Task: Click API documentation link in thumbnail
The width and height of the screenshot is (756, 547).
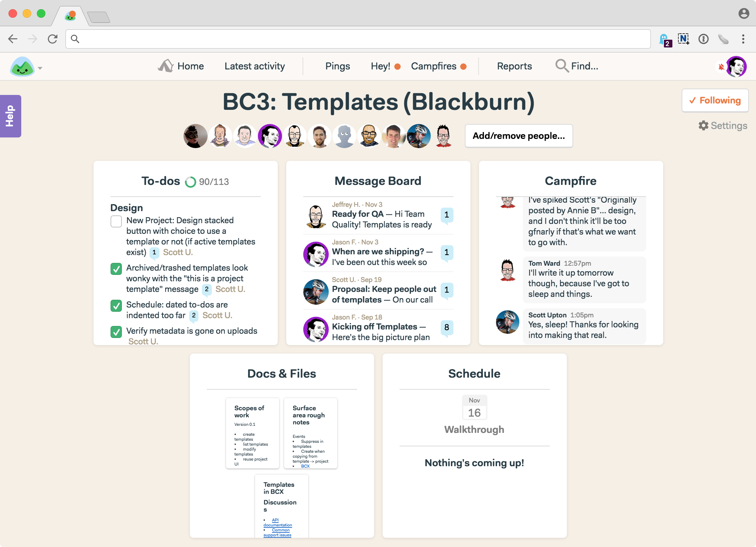Action: (x=278, y=523)
